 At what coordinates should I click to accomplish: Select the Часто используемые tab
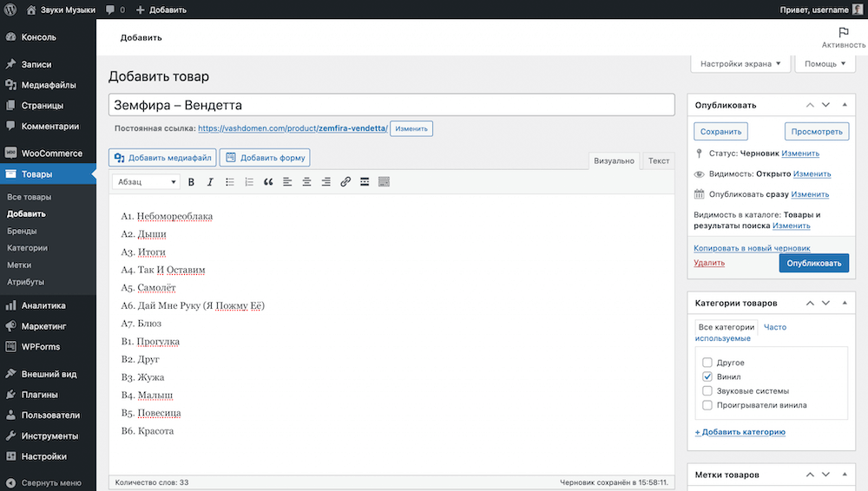pyautogui.click(x=740, y=333)
